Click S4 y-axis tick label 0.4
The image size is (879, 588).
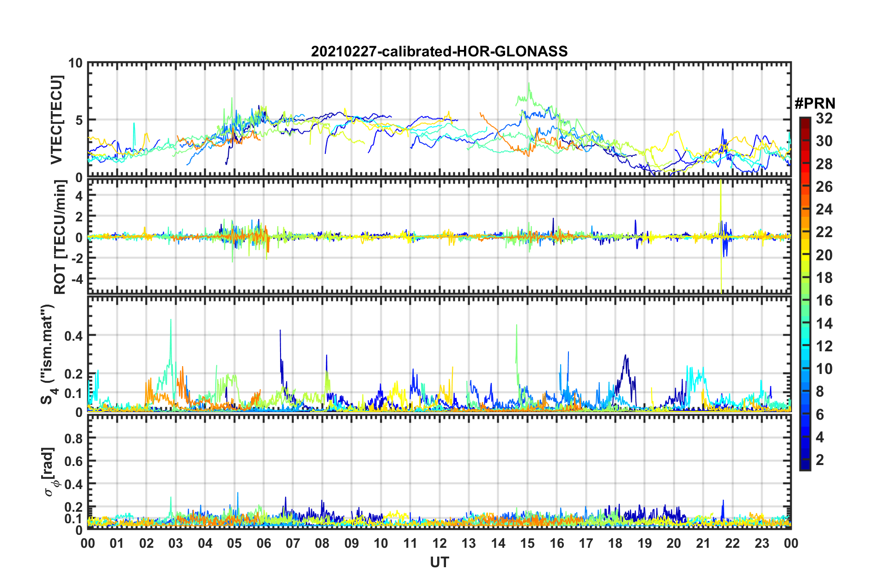coord(74,336)
